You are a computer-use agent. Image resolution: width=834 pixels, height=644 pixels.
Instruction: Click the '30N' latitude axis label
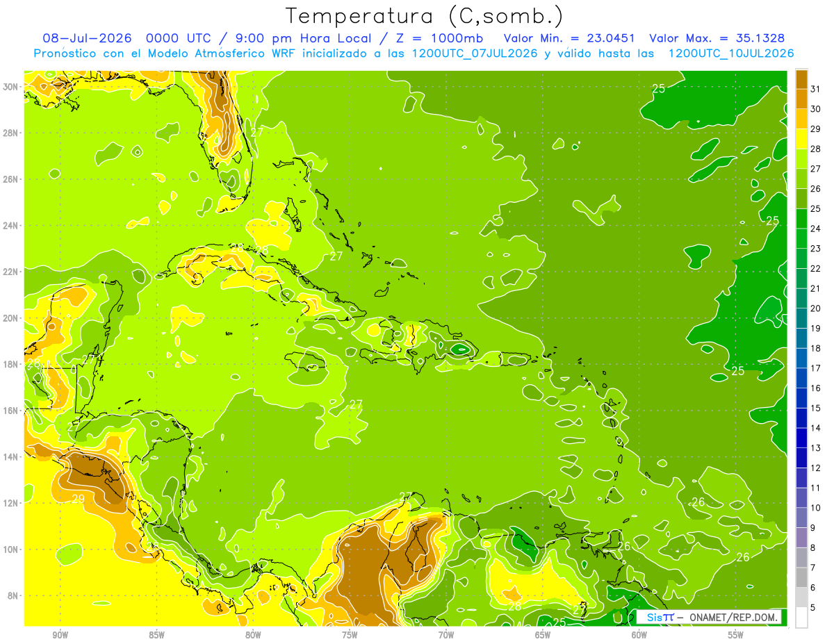(11, 86)
